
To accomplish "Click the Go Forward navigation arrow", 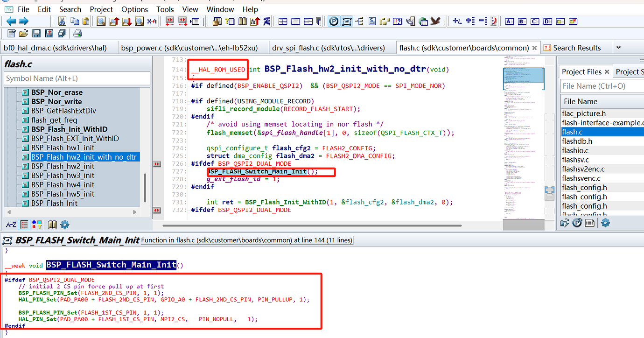I will (24, 21).
